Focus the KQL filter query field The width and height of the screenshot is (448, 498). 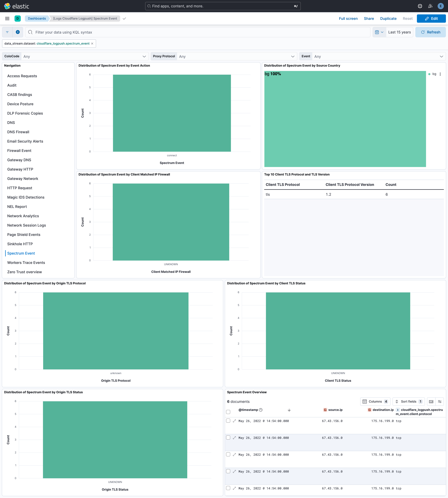[x=198, y=32]
